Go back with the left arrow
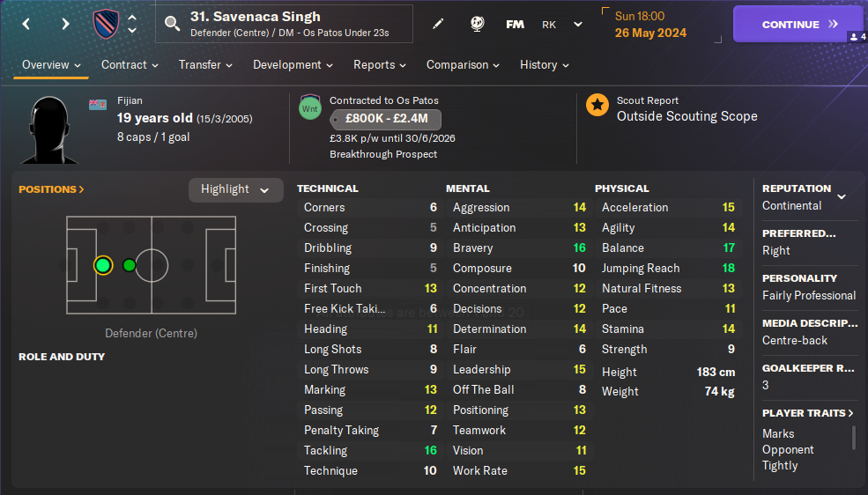The width and height of the screenshot is (868, 495). (26, 24)
